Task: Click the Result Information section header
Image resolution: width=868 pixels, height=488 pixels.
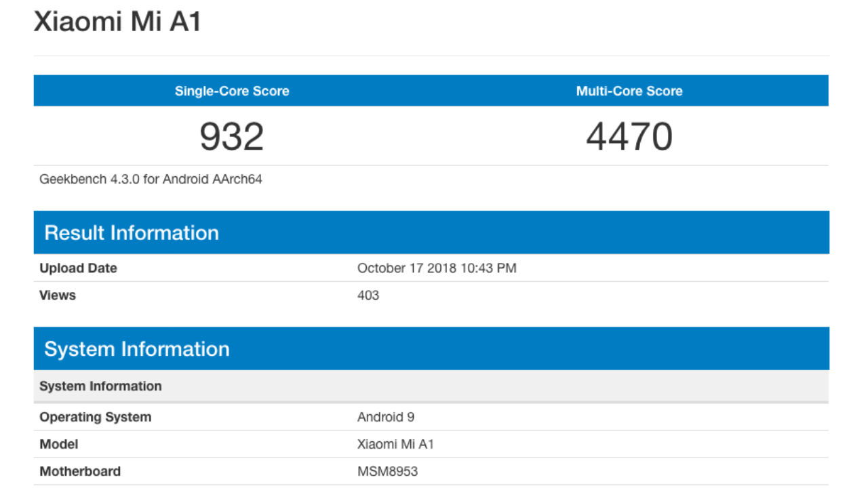Action: [431, 232]
